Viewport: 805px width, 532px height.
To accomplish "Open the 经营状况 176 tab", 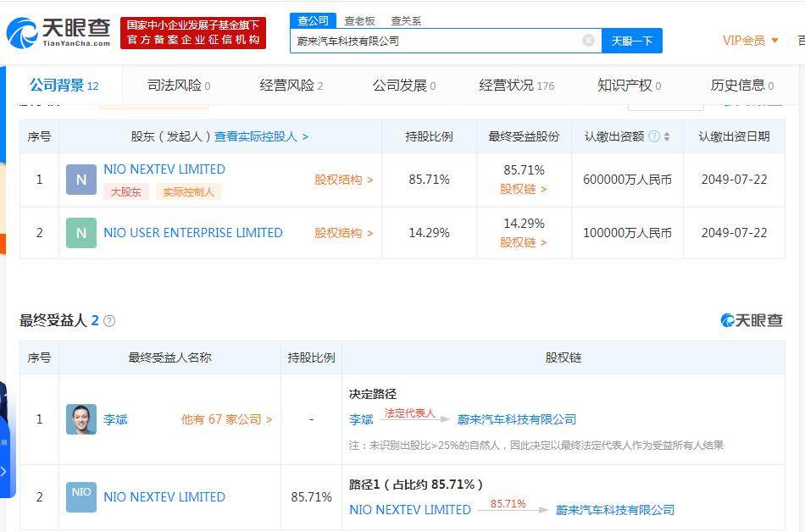I will click(x=517, y=86).
